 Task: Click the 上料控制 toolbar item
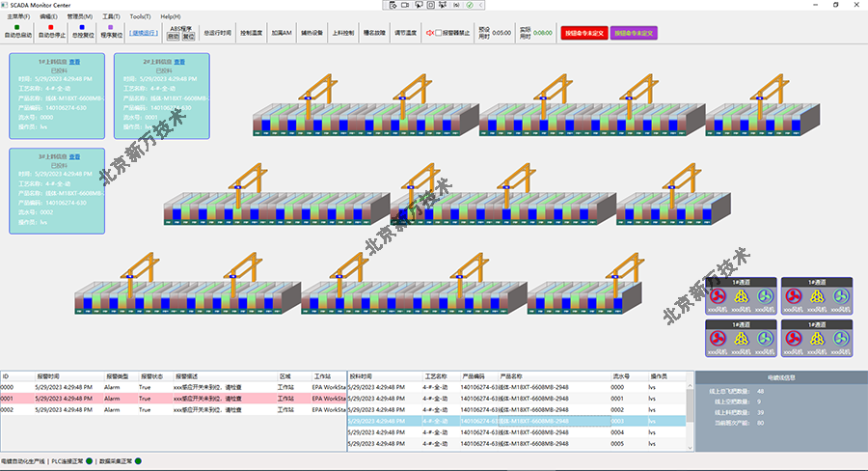[x=343, y=33]
